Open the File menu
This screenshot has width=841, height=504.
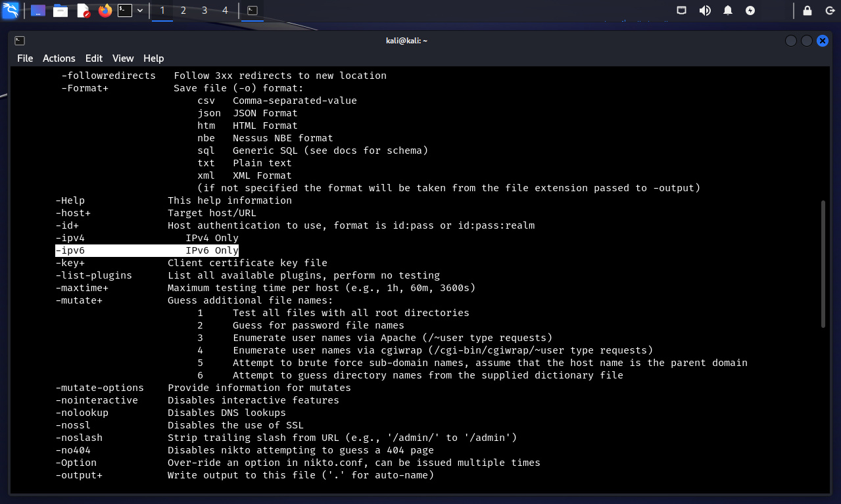pos(25,58)
